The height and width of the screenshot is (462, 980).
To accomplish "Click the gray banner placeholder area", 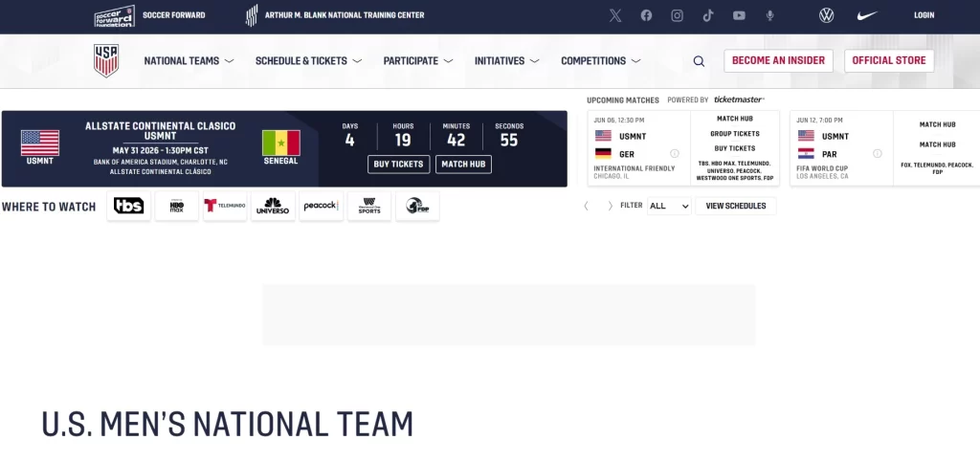I will click(x=509, y=315).
